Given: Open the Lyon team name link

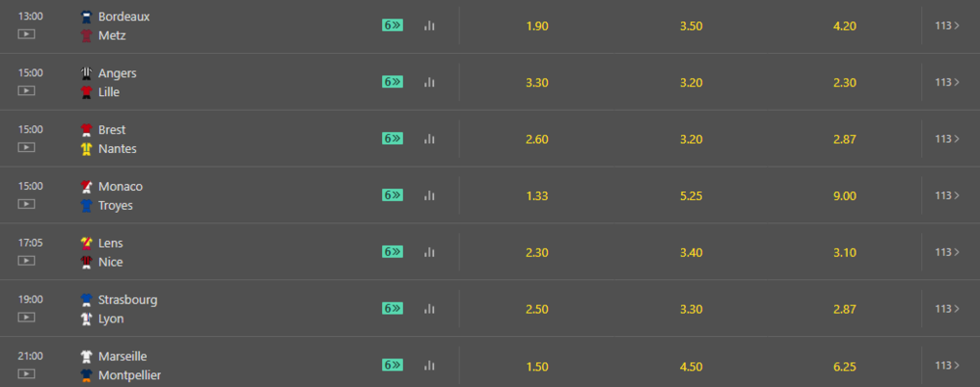Looking at the screenshot, I should pyautogui.click(x=112, y=318).
